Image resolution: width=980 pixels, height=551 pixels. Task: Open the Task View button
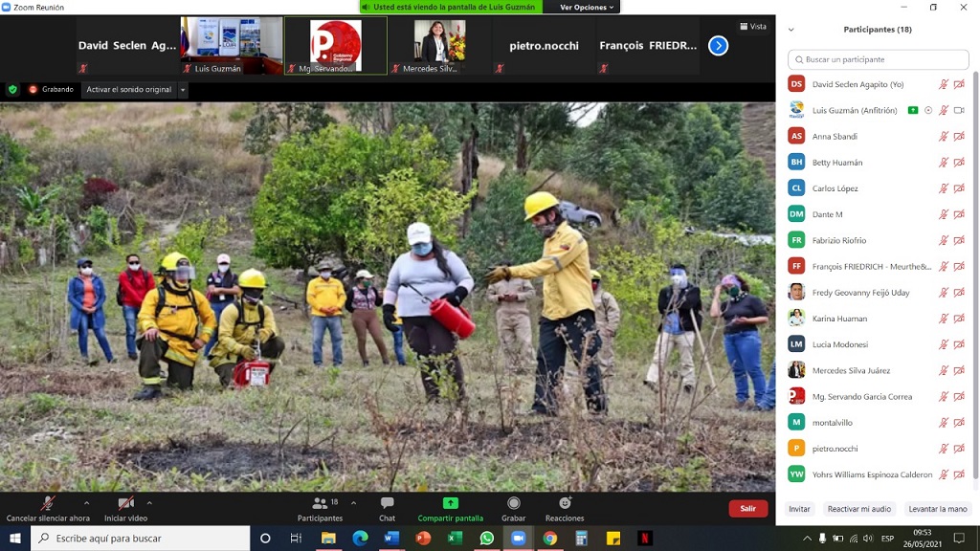tap(297, 538)
